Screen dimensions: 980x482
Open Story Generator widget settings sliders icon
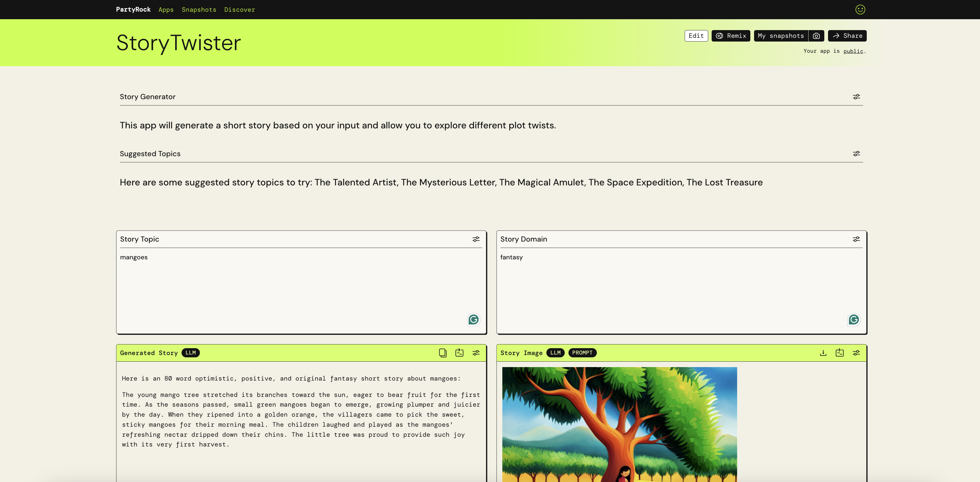click(x=856, y=97)
